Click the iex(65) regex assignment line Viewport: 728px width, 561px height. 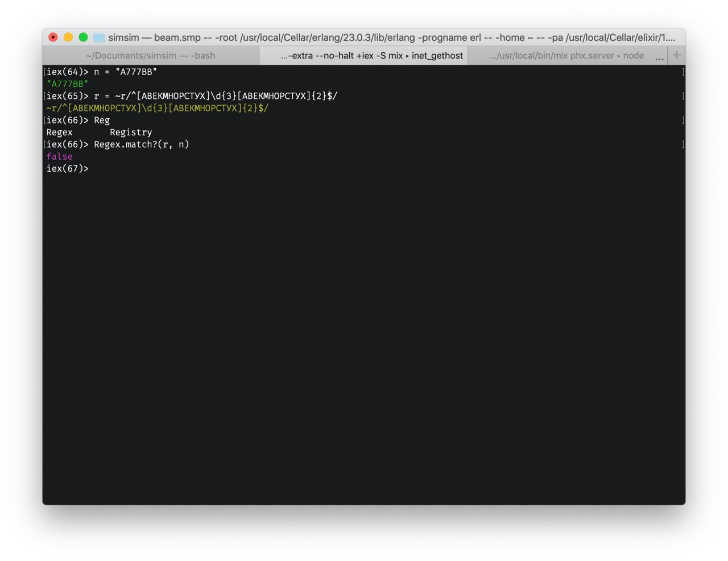click(x=192, y=96)
